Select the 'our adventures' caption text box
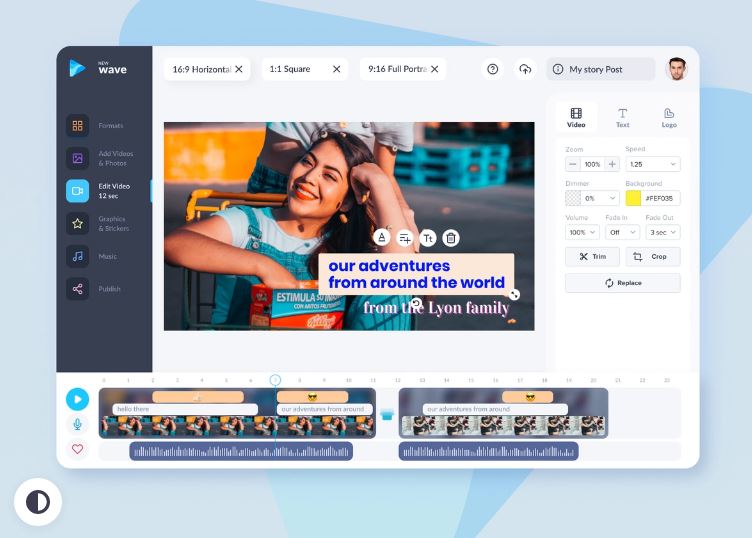This screenshot has width=752, height=538. tap(416, 274)
